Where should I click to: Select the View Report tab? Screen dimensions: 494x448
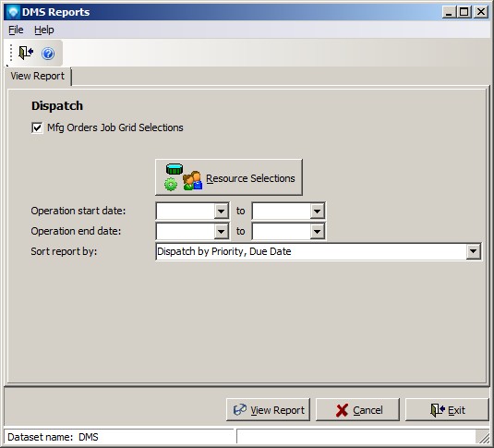click(38, 76)
